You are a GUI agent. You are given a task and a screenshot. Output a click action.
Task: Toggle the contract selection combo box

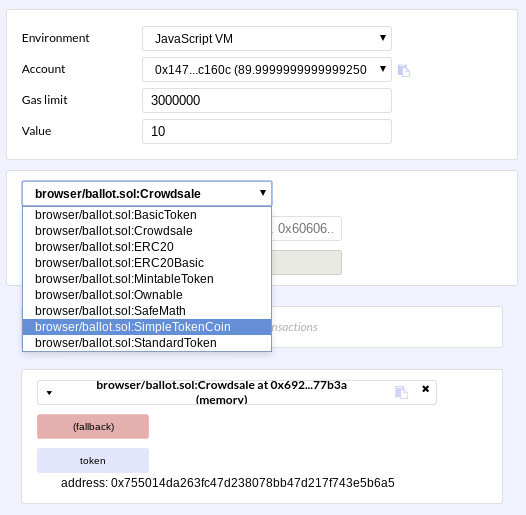click(147, 194)
